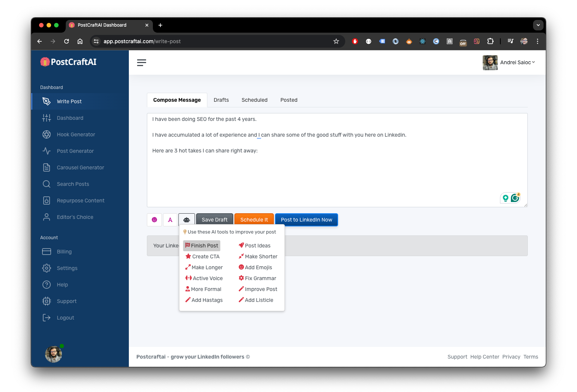Viewport: 577px width, 392px height.
Task: Click the text formatting 'A' button
Action: click(170, 220)
